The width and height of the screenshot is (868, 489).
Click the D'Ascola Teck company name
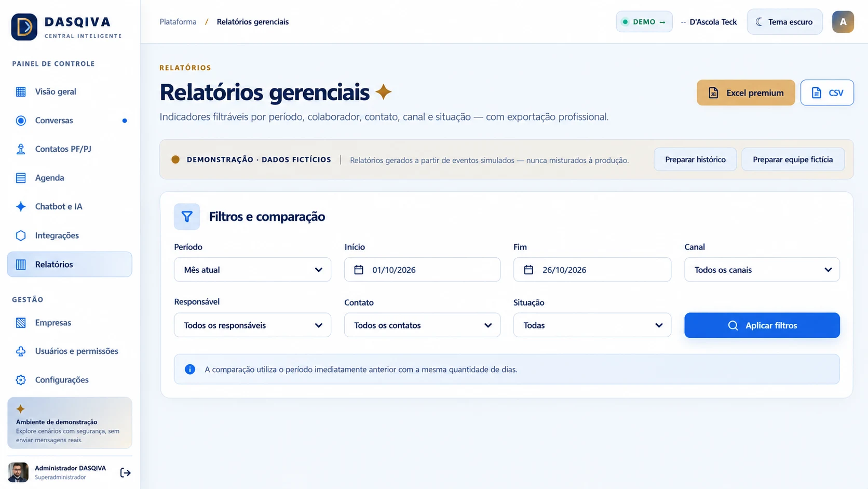point(713,22)
